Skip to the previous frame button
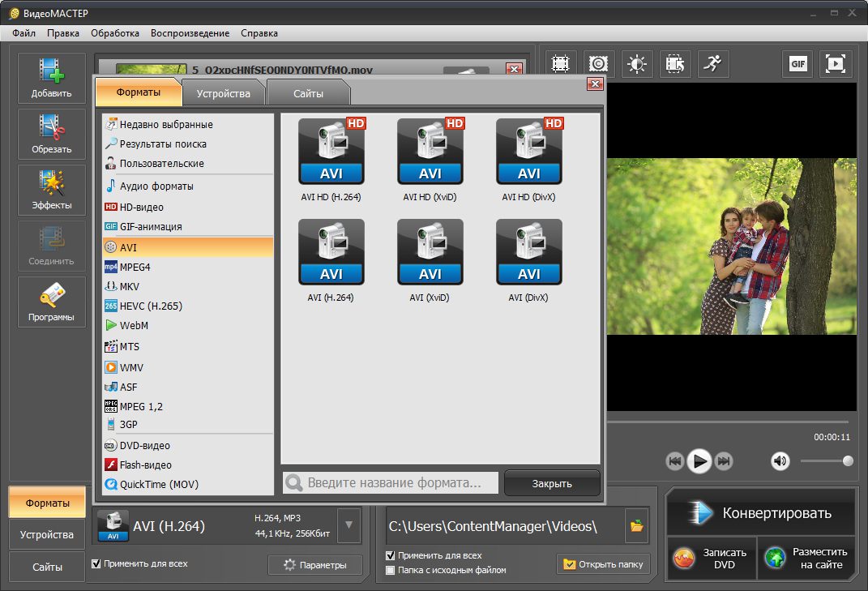Viewport: 868px width, 591px height. pos(675,460)
